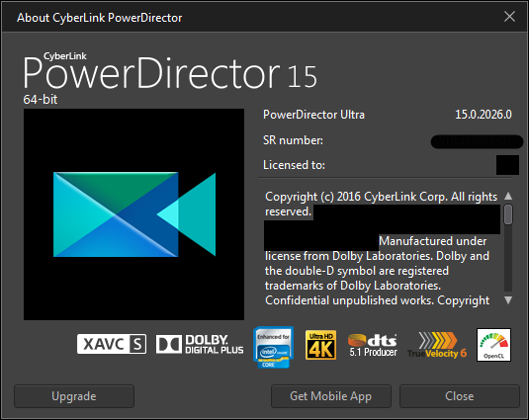Click the CyberLink PowerDirector 15 title logo

coord(170,71)
